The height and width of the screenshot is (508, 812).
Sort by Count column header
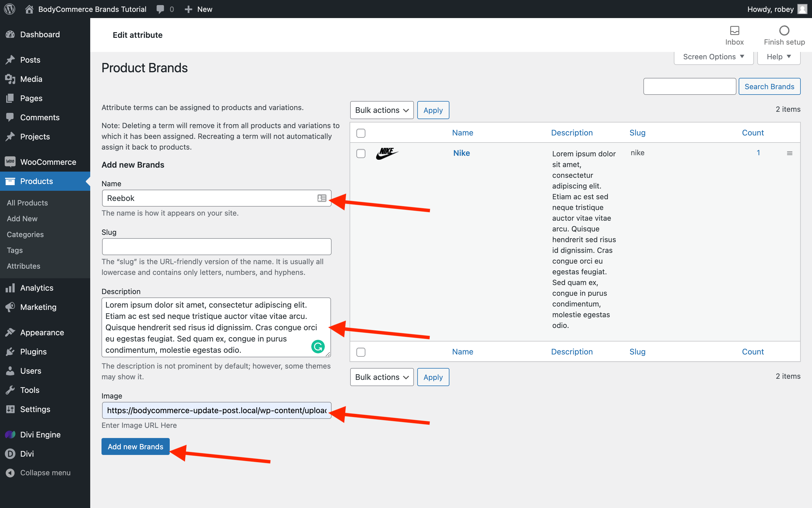click(x=753, y=133)
